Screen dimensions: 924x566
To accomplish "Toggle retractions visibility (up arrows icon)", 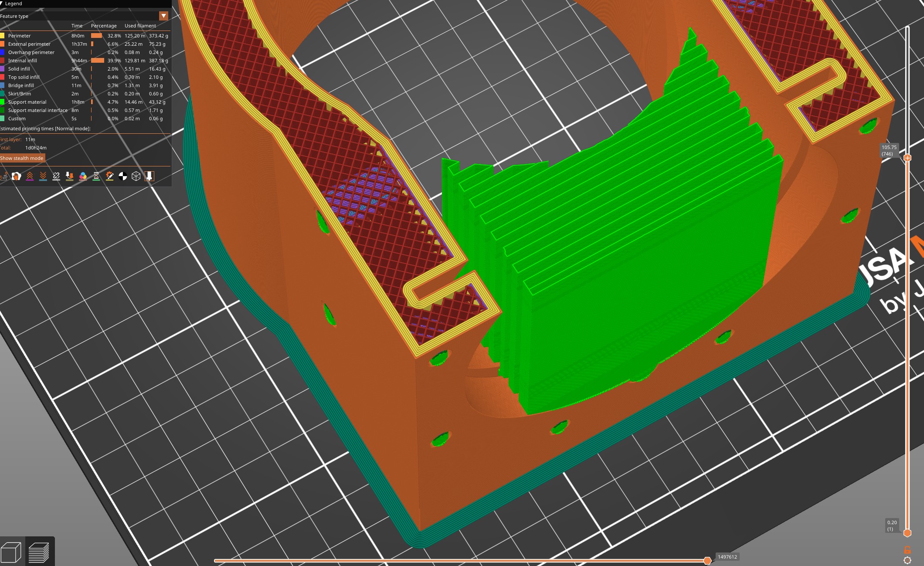I will (x=30, y=176).
